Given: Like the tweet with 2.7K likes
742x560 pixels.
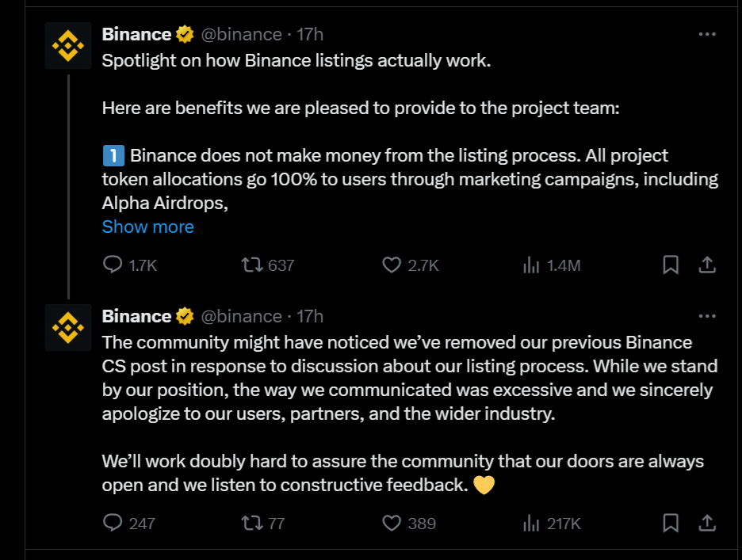Looking at the screenshot, I should tap(392, 265).
